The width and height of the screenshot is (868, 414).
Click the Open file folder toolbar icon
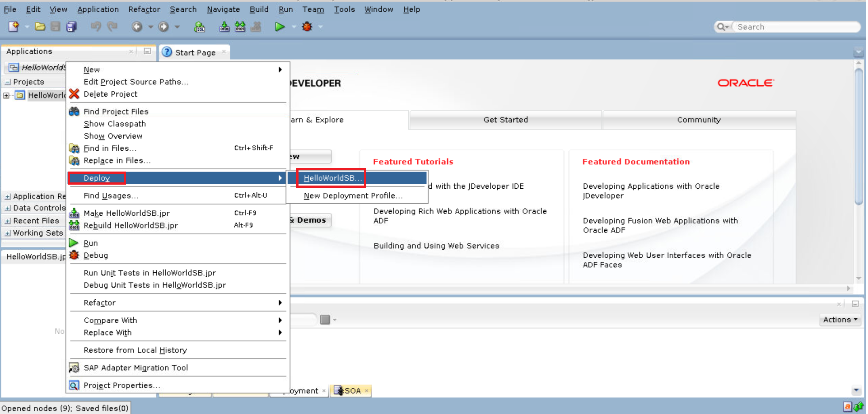point(40,27)
